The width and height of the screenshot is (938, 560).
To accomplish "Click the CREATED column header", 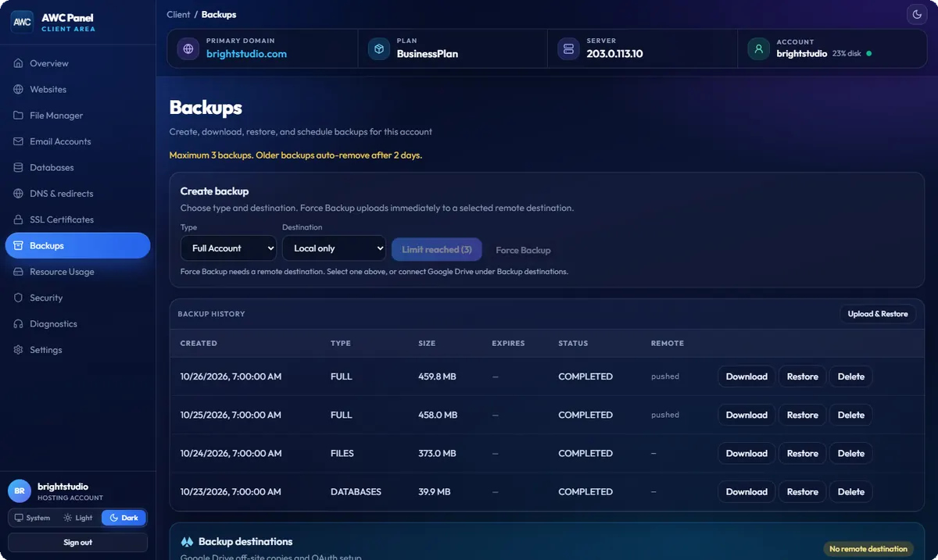I will coord(199,343).
